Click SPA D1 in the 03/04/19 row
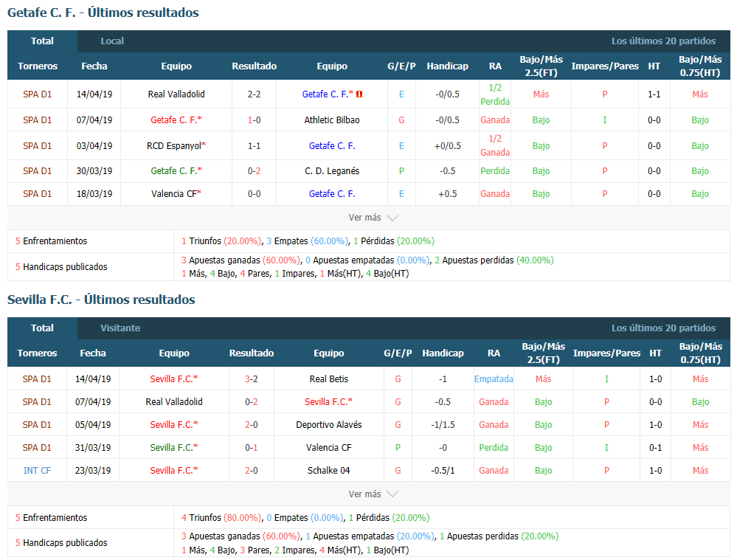Screen dimensions: 737x560 pyautogui.click(x=37, y=146)
